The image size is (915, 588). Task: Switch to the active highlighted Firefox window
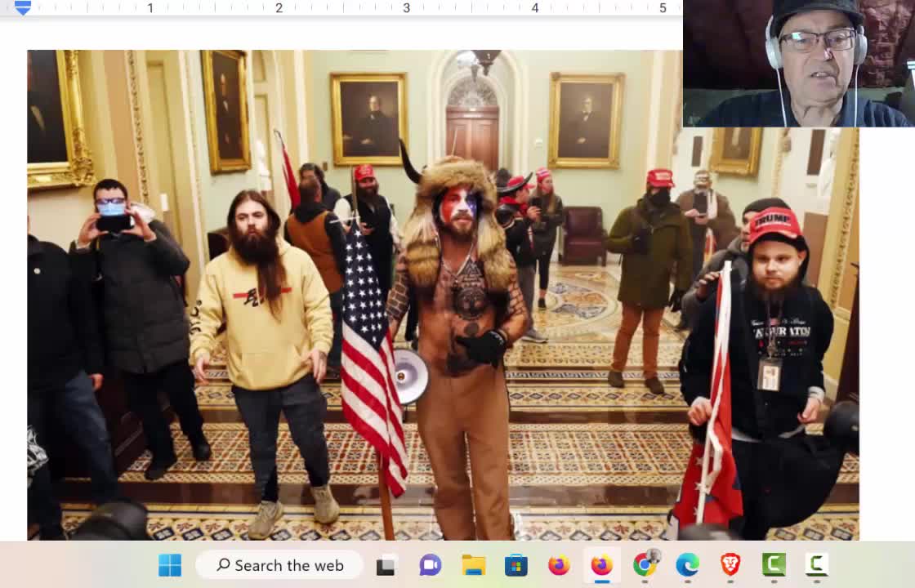click(601, 565)
